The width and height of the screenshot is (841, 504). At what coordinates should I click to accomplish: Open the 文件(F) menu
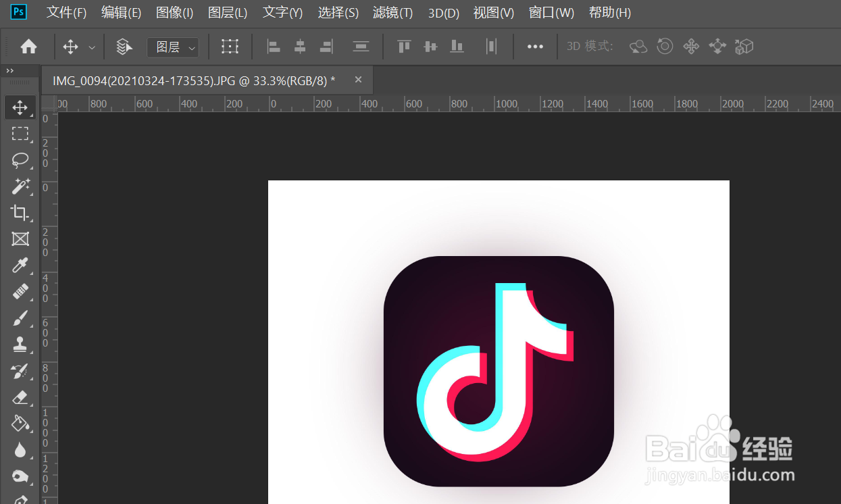pyautogui.click(x=67, y=13)
